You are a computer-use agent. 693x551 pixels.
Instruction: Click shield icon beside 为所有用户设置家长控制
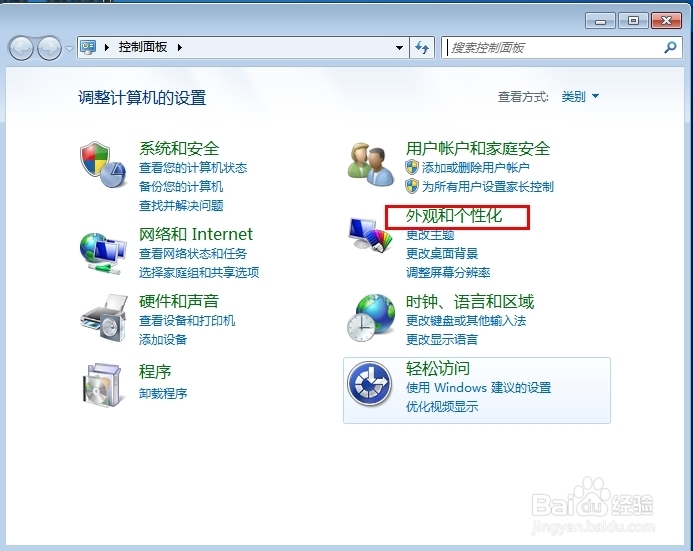pyautogui.click(x=411, y=186)
